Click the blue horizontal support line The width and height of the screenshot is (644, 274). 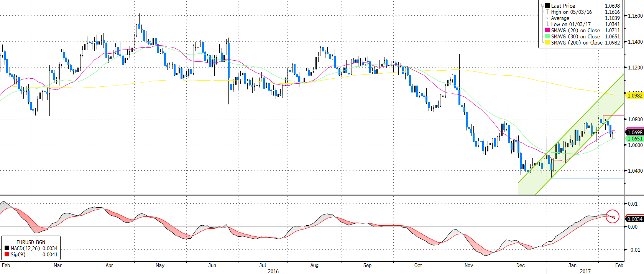point(587,178)
